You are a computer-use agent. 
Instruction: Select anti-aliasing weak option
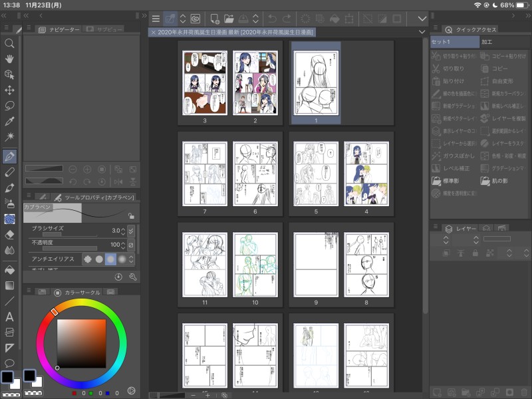tap(99, 259)
